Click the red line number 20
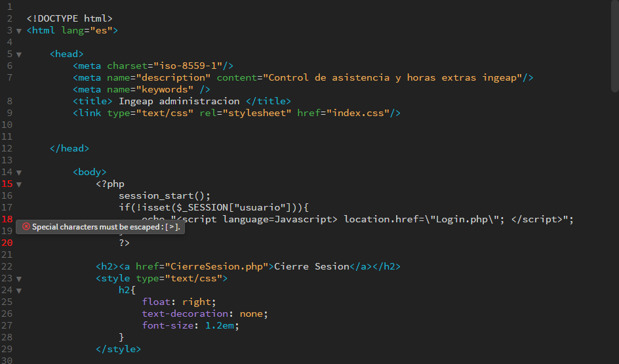619x364 pixels. tap(7, 243)
